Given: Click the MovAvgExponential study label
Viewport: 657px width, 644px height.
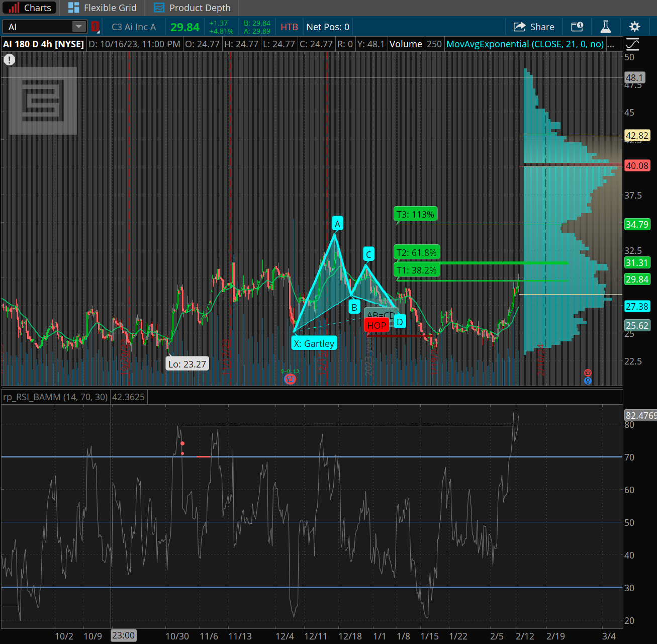Looking at the screenshot, I should point(525,44).
